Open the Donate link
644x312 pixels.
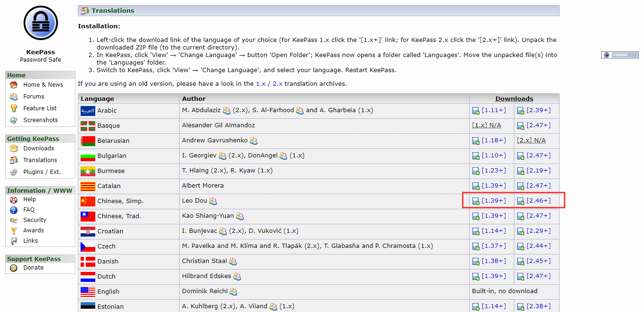(x=33, y=268)
